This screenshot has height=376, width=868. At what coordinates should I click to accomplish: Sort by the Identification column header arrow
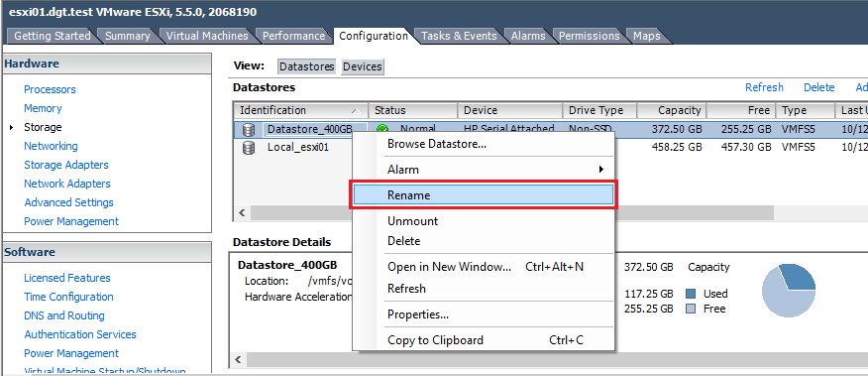(x=357, y=110)
